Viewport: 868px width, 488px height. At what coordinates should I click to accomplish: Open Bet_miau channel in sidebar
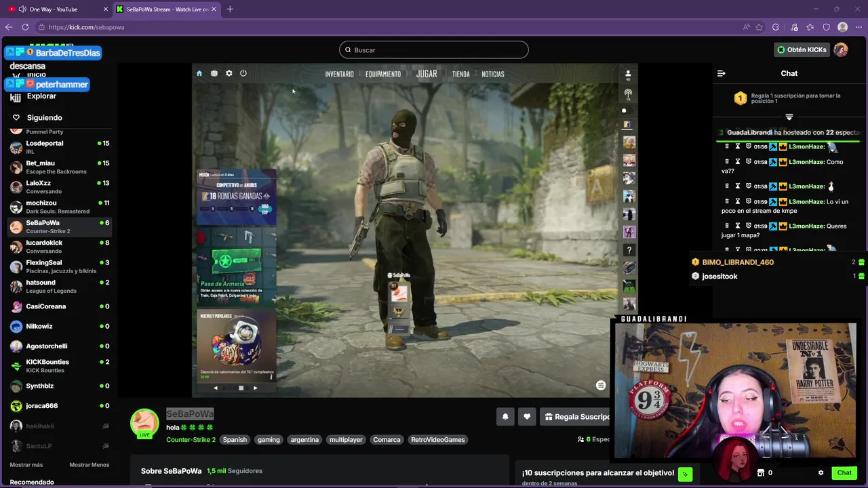[x=60, y=167]
